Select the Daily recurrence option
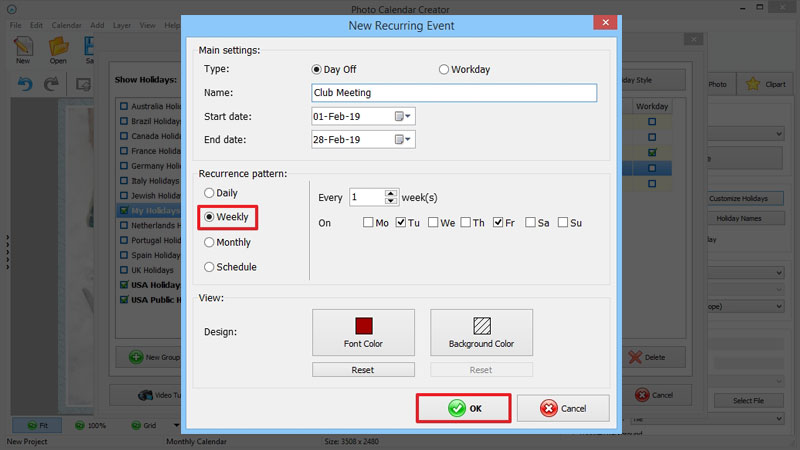The height and width of the screenshot is (450, 800). click(x=209, y=193)
